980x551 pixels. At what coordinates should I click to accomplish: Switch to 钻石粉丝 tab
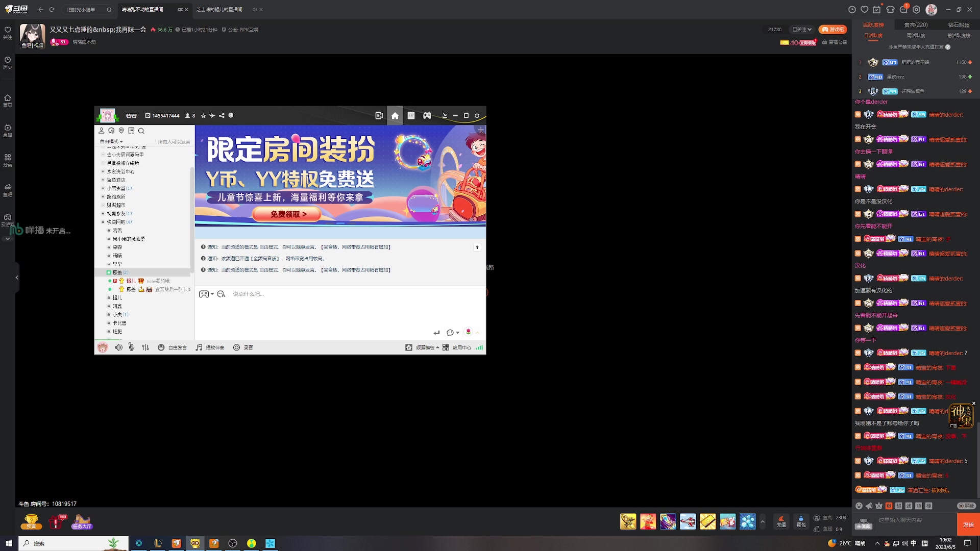958,24
